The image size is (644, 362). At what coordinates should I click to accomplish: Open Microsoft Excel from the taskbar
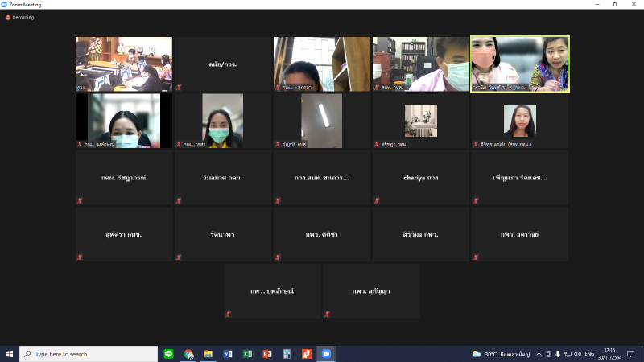pyautogui.click(x=247, y=354)
